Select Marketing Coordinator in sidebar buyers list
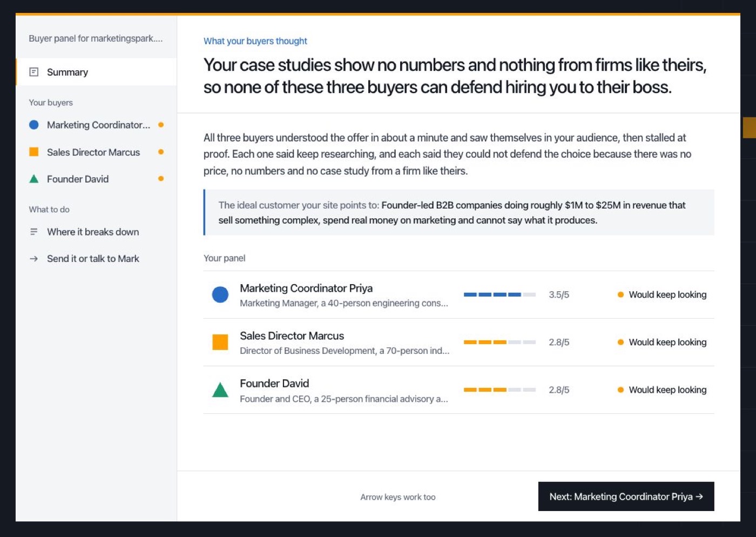This screenshot has width=756, height=537. click(x=96, y=125)
